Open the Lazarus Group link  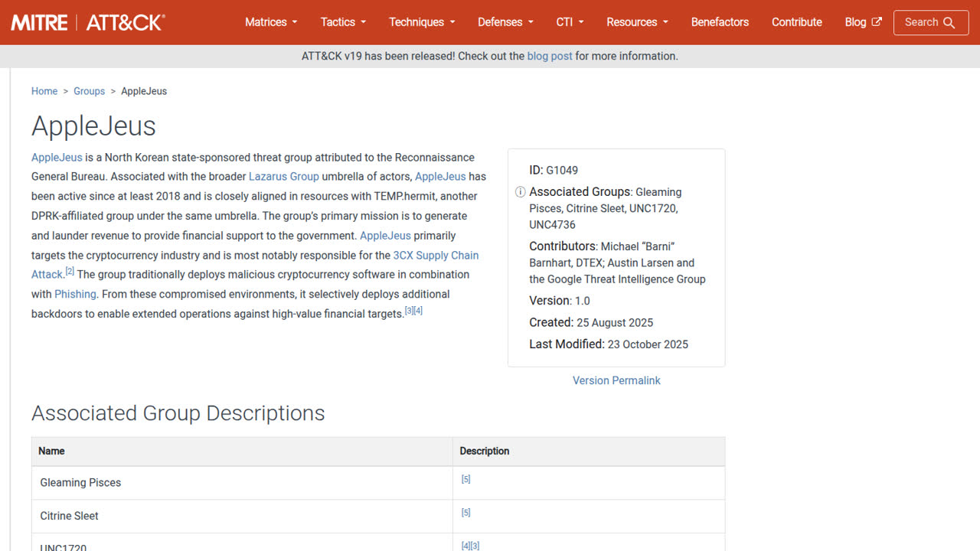tap(284, 177)
